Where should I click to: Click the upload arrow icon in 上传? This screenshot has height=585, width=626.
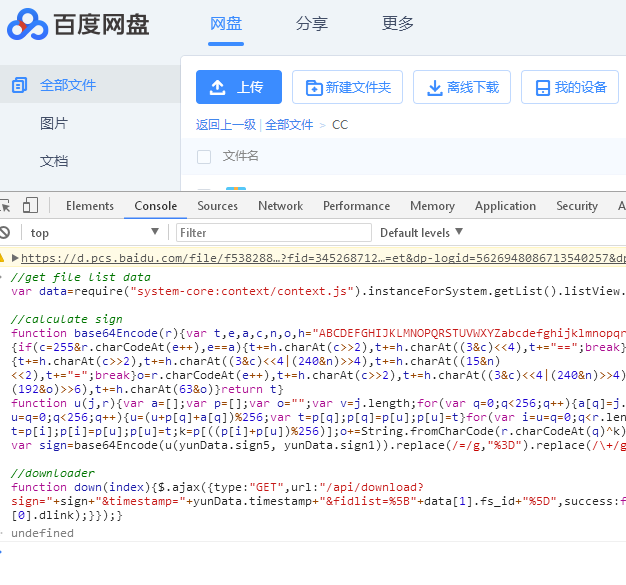pos(218,87)
